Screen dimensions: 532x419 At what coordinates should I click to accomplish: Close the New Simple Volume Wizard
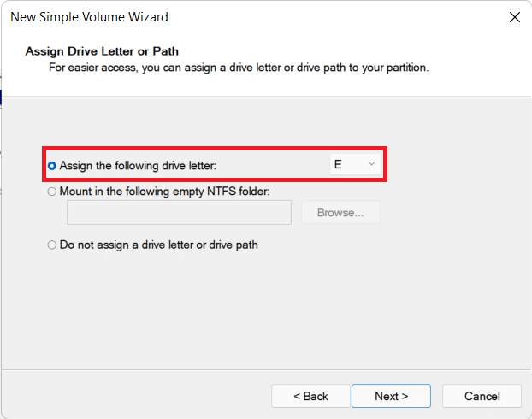pyautogui.click(x=514, y=17)
